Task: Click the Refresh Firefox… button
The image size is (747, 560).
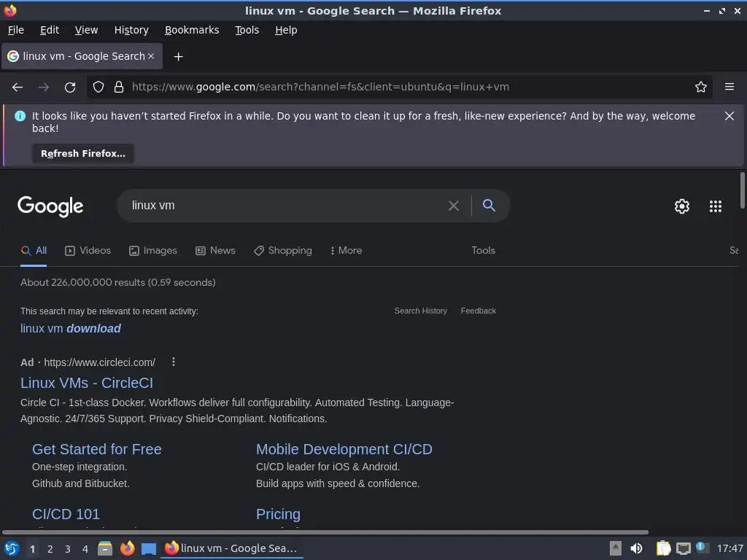Action: (83, 153)
